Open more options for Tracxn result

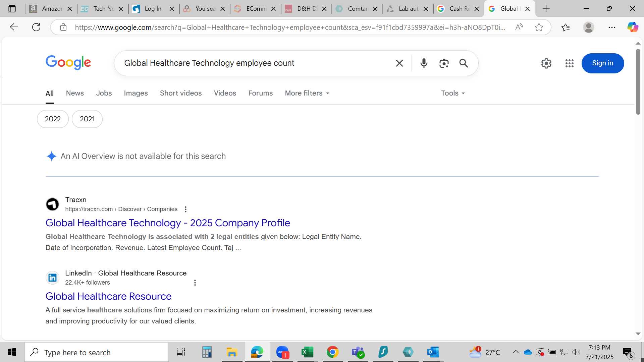point(185,209)
